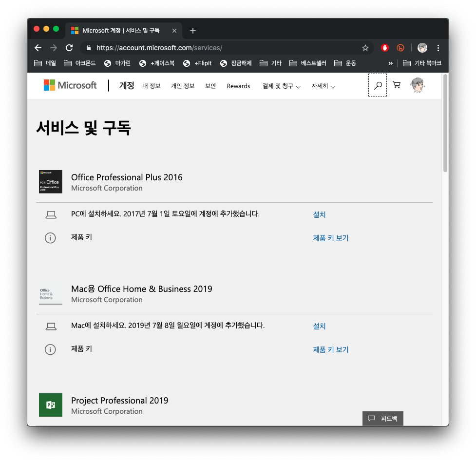This screenshot has width=476, height=462.
Task: Click the page vertical scrollbar
Action: tap(445, 123)
